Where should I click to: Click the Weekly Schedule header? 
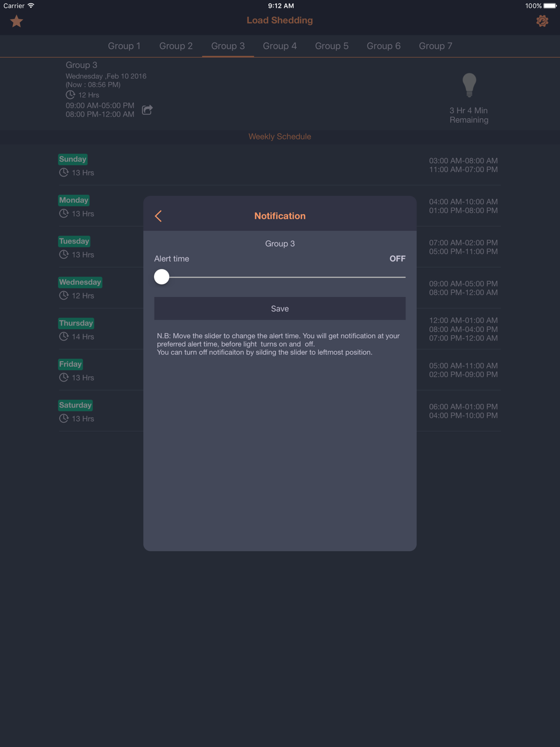click(x=280, y=137)
